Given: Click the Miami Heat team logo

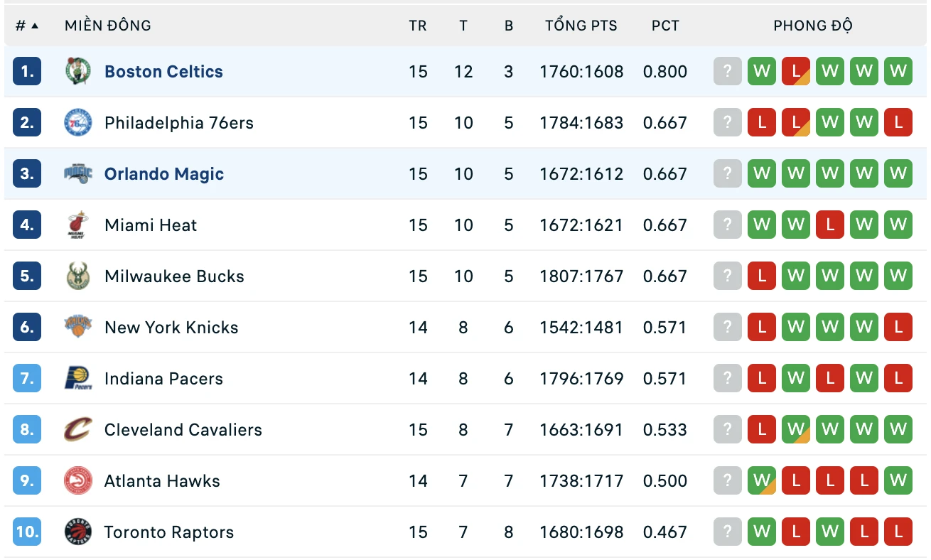Looking at the screenshot, I should (78, 225).
